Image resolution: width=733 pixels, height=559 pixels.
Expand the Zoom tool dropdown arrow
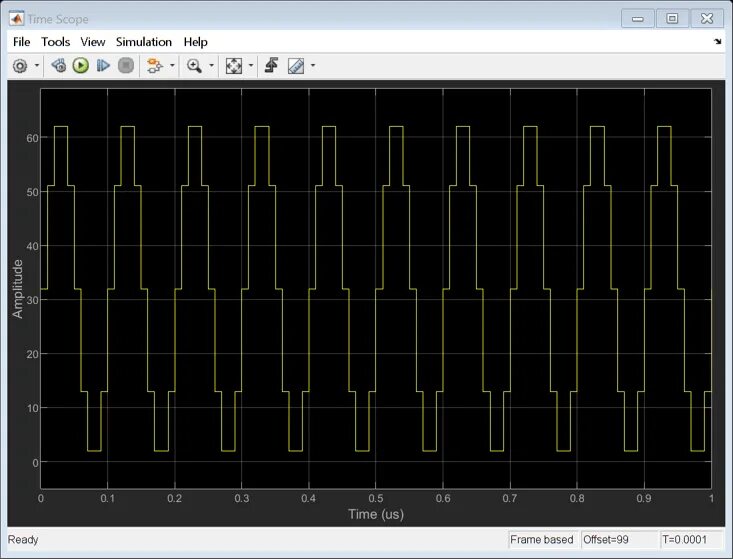(x=211, y=65)
